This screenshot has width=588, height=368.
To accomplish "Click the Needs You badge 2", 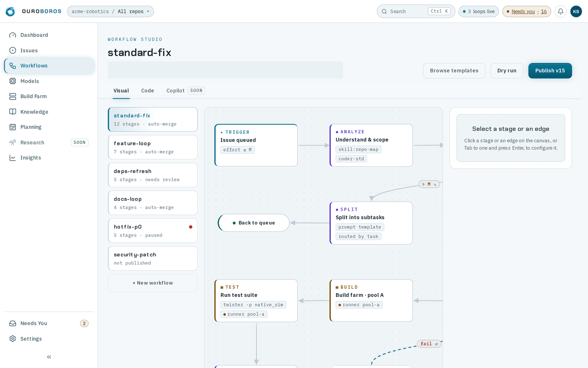I will (84, 323).
